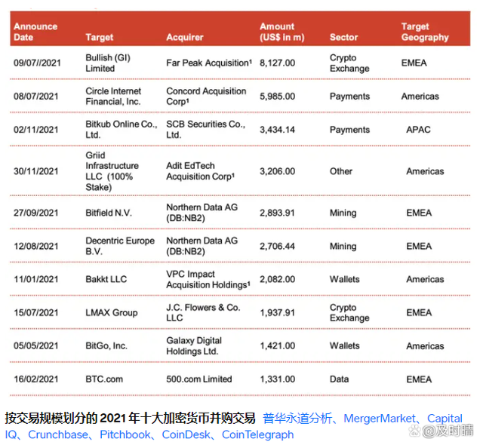Click the bold caption 按交易规模划分的2021年十大加密货币并购交易
Image resolution: width=483 pixels, height=448 pixels.
[130, 418]
